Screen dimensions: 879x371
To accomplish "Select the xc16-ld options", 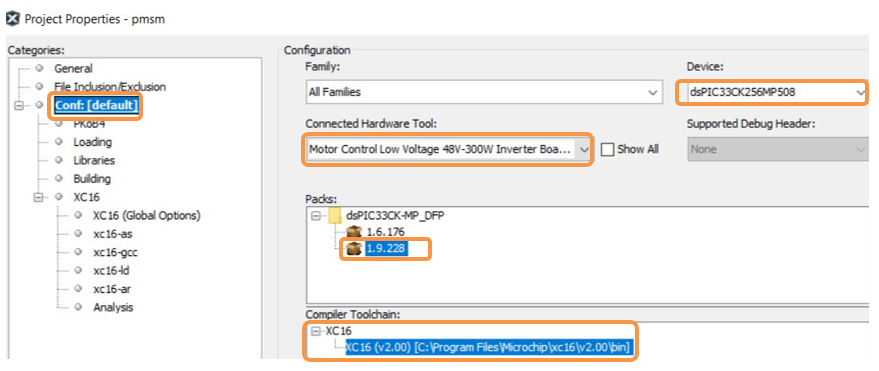I will pyautogui.click(x=112, y=271).
